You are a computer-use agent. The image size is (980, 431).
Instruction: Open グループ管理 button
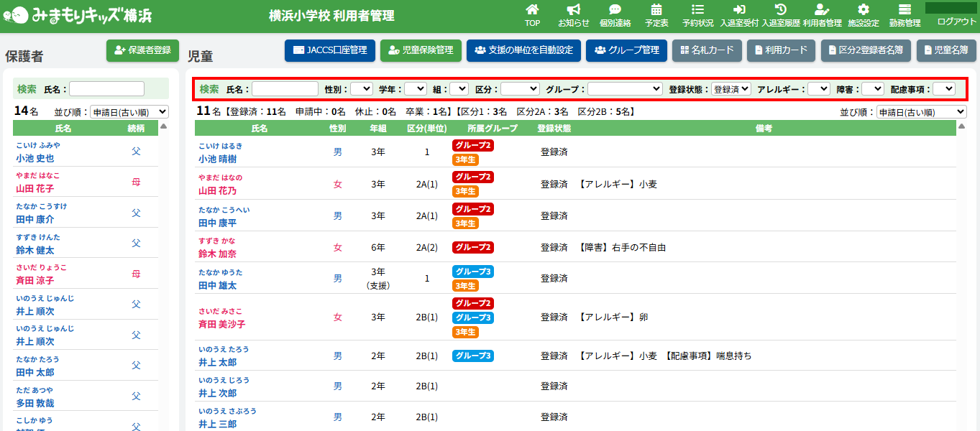coord(627,50)
